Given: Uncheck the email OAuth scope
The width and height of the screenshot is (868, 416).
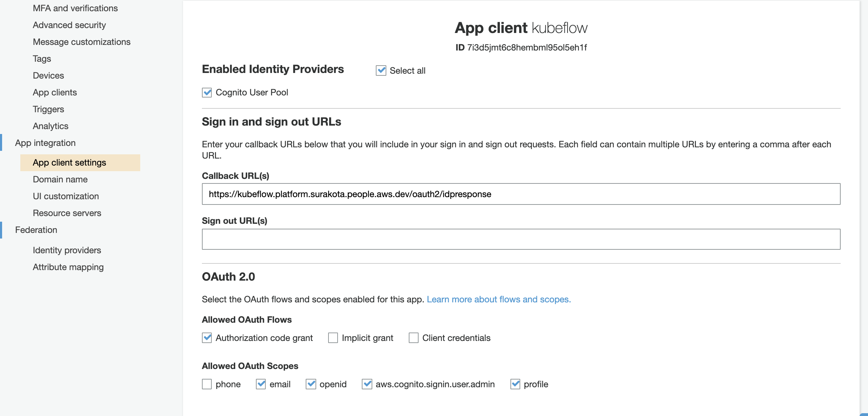Looking at the screenshot, I should pyautogui.click(x=261, y=384).
